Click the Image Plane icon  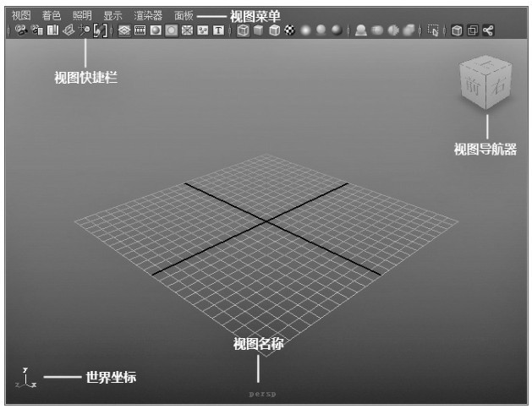point(69,30)
